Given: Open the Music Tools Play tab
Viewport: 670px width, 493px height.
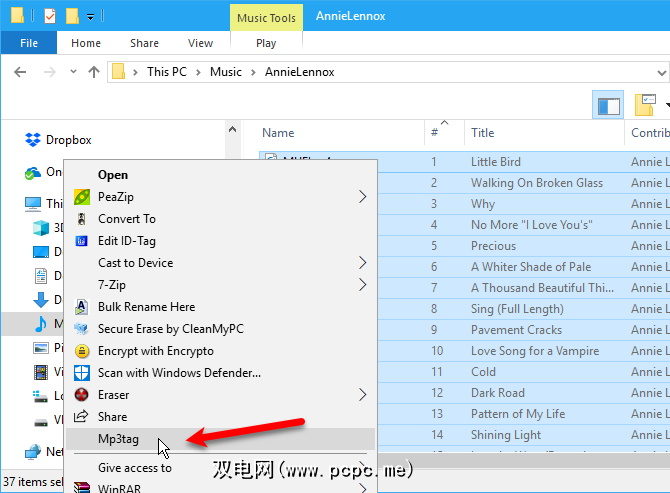Looking at the screenshot, I should pyautogui.click(x=266, y=43).
